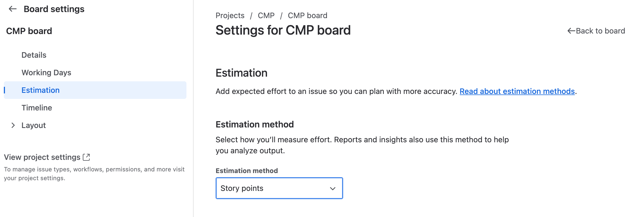This screenshot has width=644, height=217.
Task: Open View project settings link
Action: click(x=42, y=157)
